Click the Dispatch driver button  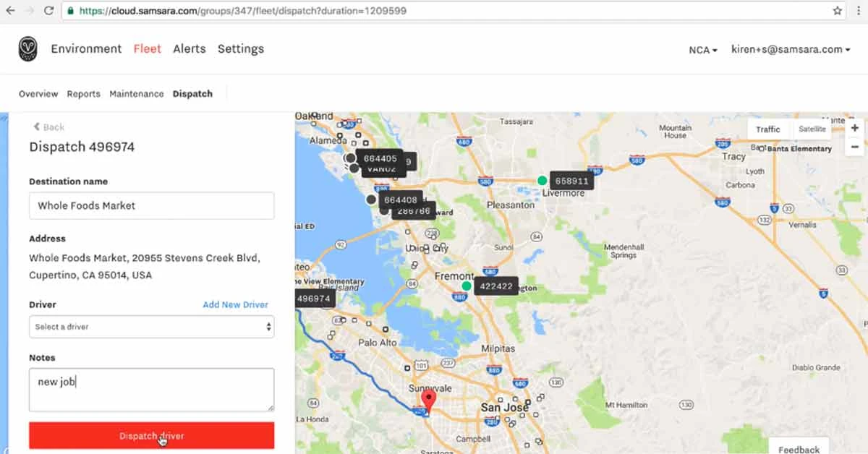point(150,435)
